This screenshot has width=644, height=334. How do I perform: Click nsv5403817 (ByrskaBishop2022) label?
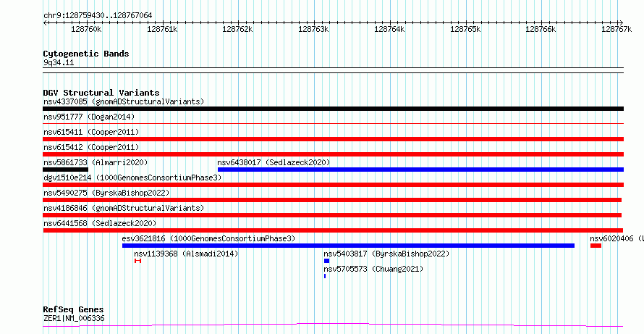pos(386,254)
